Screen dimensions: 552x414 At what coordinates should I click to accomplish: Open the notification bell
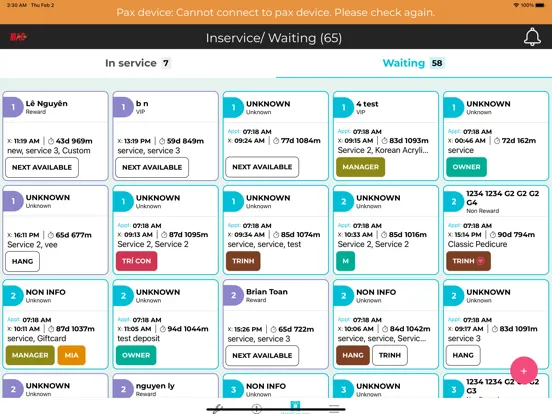coord(532,37)
